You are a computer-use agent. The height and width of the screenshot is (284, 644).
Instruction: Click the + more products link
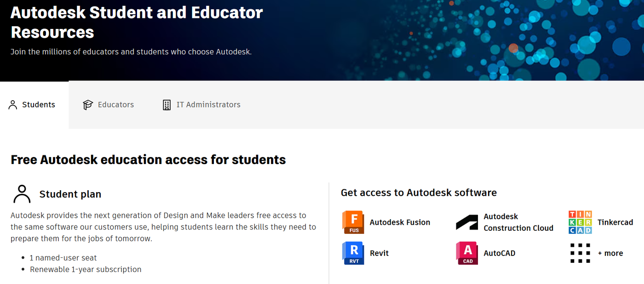610,253
